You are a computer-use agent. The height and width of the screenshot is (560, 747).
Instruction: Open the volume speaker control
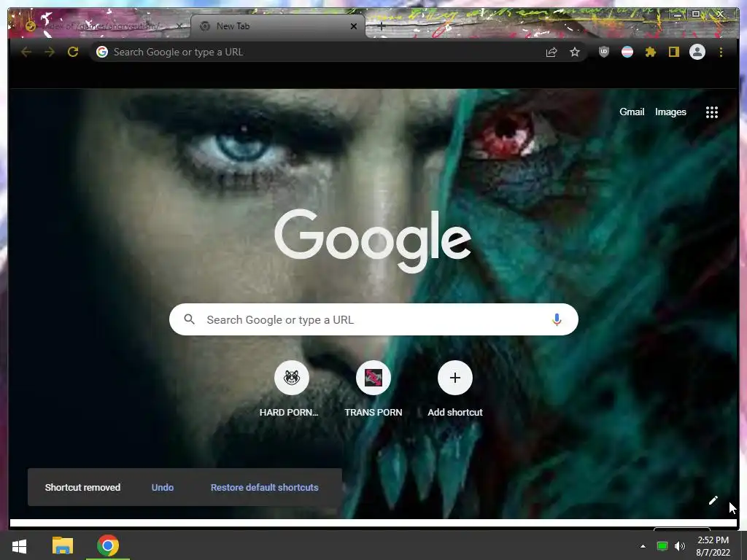[x=680, y=546]
